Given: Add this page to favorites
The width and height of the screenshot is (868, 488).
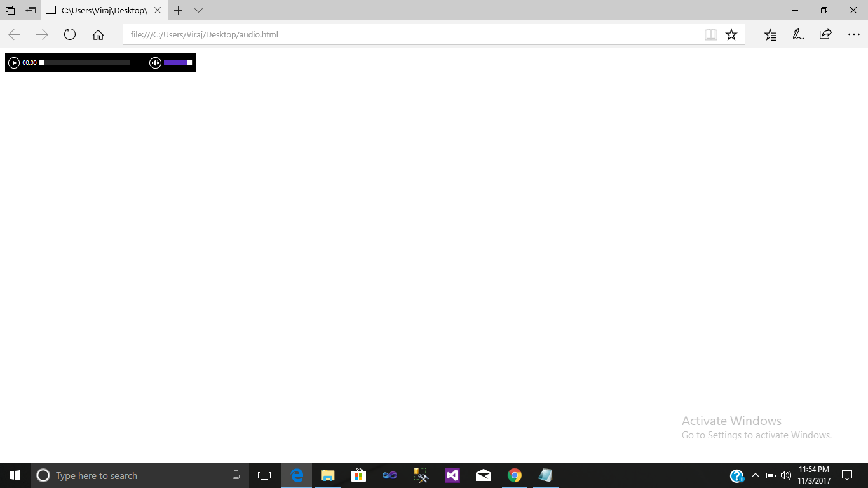Looking at the screenshot, I should tap(731, 34).
